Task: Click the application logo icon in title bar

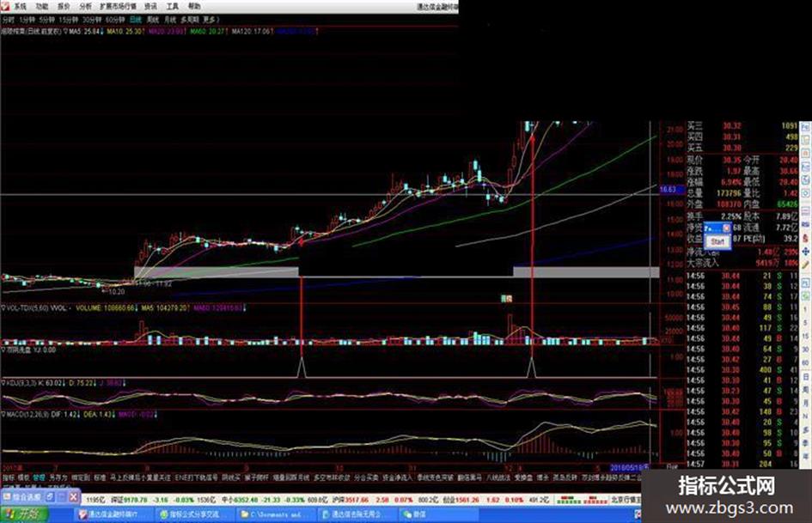Action: (x=5, y=6)
